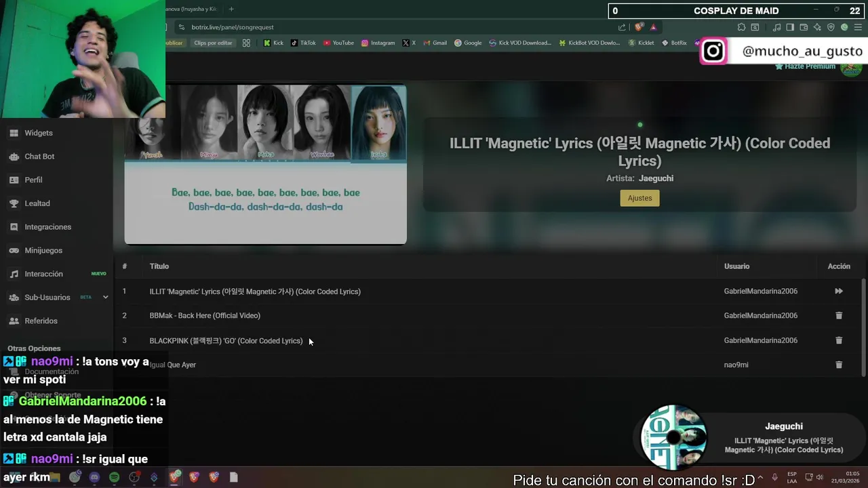Open Spotify from the taskbar

pos(114,477)
